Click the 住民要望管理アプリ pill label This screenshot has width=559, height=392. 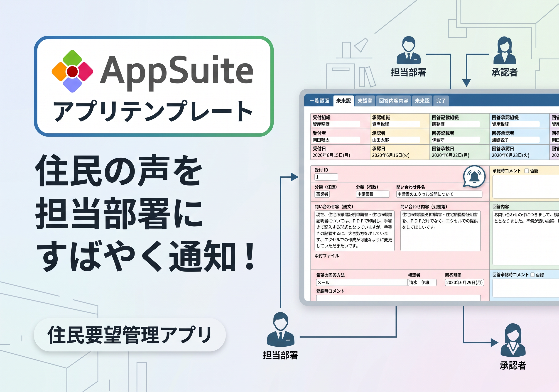130,335
